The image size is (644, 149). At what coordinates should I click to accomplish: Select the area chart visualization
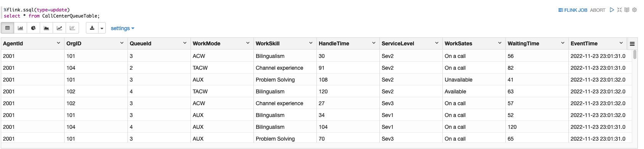coord(47,28)
